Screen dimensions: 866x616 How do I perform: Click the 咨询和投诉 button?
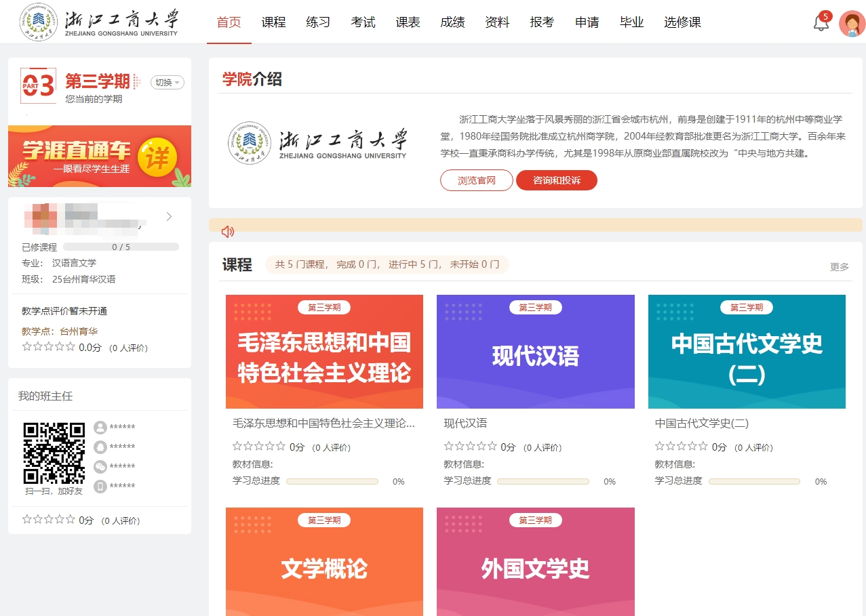click(557, 180)
